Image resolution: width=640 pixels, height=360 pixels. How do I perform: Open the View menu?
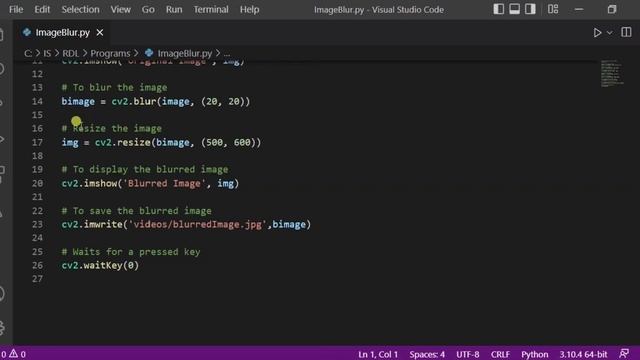tap(120, 9)
